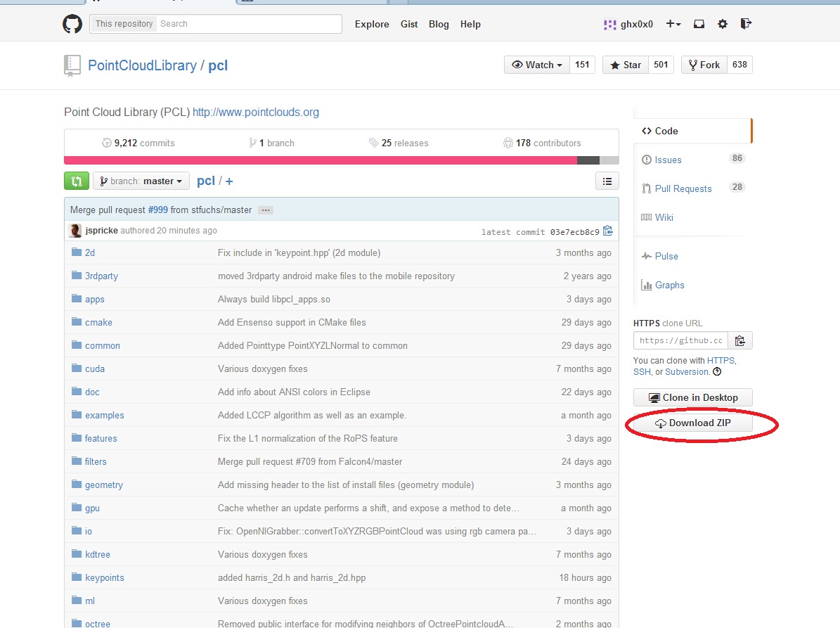Open the gpu folder
The width and height of the screenshot is (840, 628).
click(92, 508)
